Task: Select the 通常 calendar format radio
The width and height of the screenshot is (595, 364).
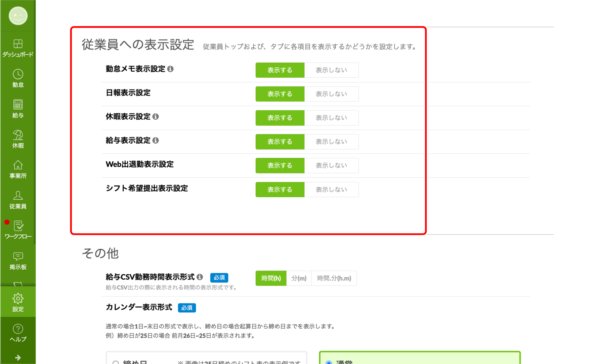Action: (x=329, y=363)
